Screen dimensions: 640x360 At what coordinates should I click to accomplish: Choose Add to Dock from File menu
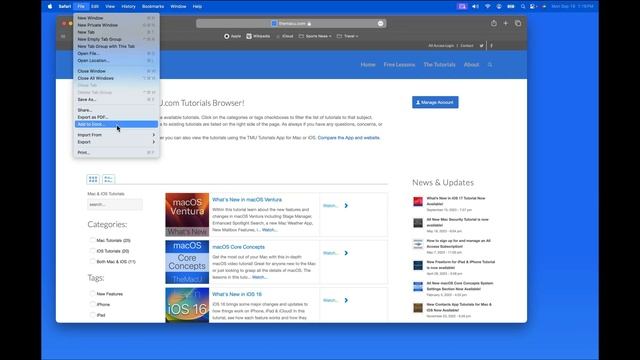click(116, 124)
